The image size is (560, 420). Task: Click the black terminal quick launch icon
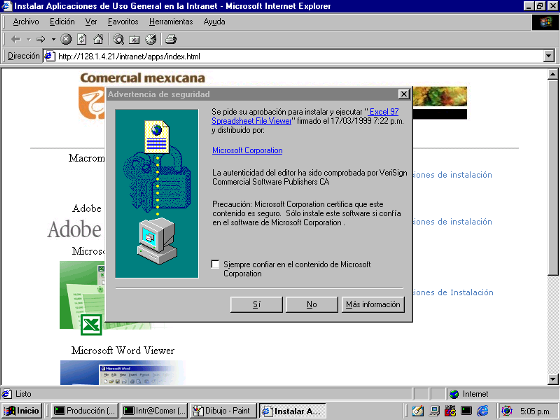[x=466, y=411]
